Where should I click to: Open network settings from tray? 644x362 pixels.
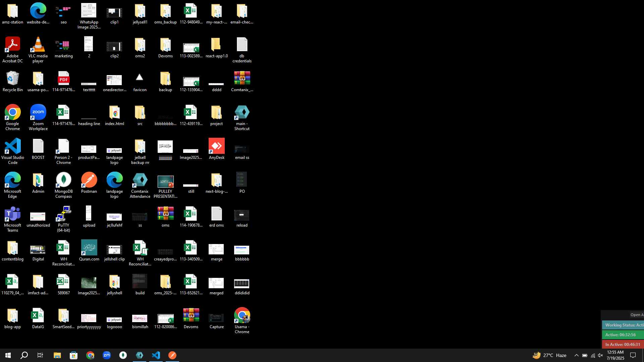(x=593, y=355)
